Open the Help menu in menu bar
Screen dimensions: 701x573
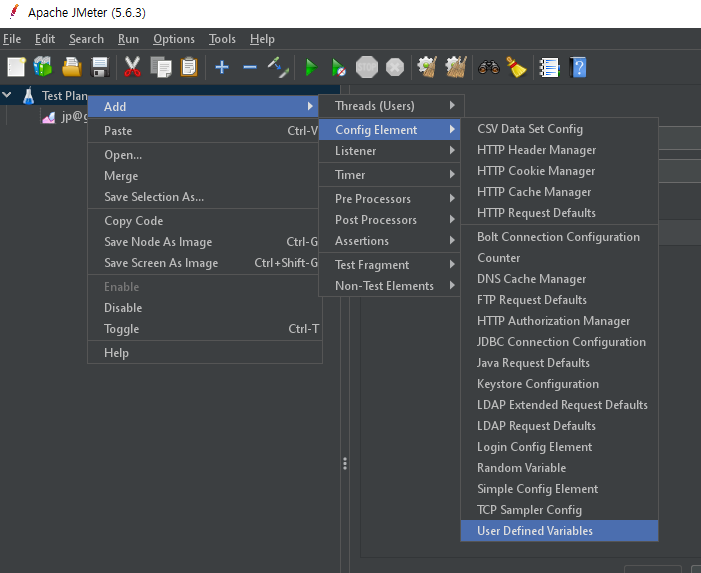click(262, 39)
